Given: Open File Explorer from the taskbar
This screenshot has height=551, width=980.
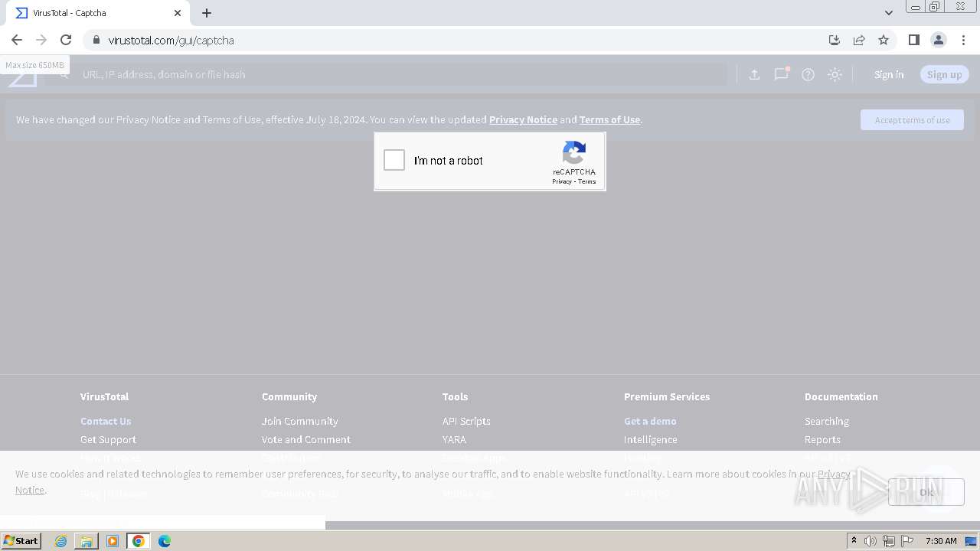Looking at the screenshot, I should (x=87, y=541).
